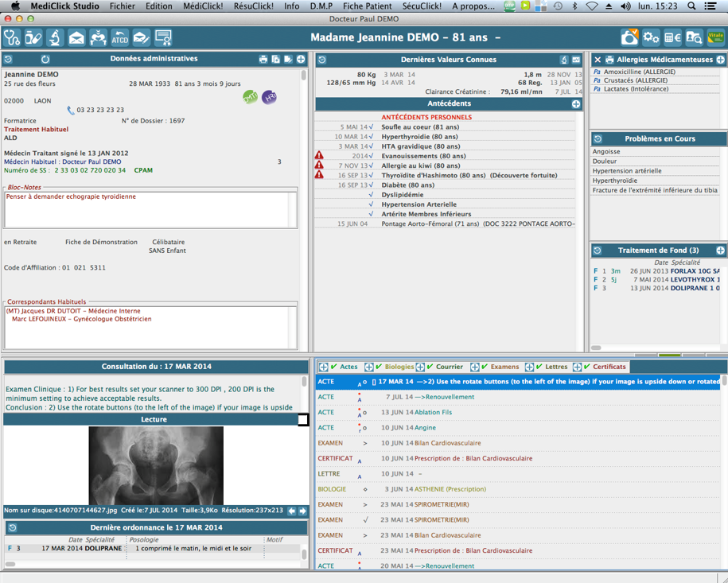Open the microscope biology icon
This screenshot has width=728, height=583.
coord(55,37)
